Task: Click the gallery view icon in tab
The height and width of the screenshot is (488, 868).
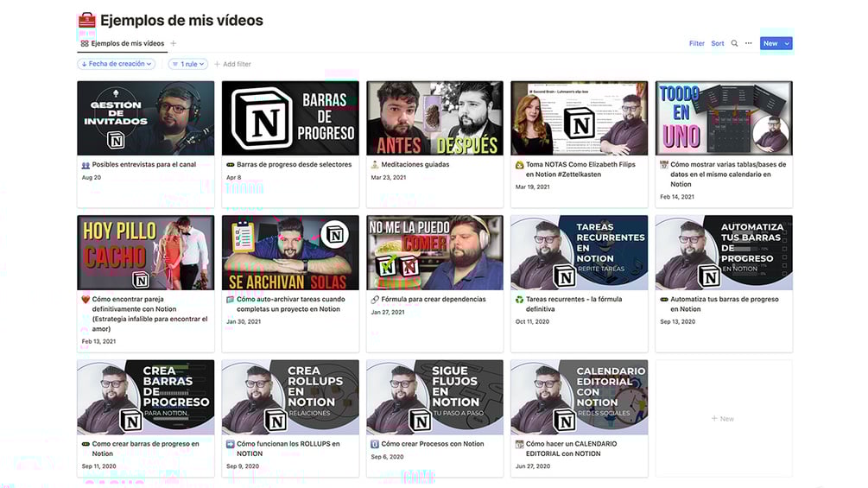Action: 85,44
